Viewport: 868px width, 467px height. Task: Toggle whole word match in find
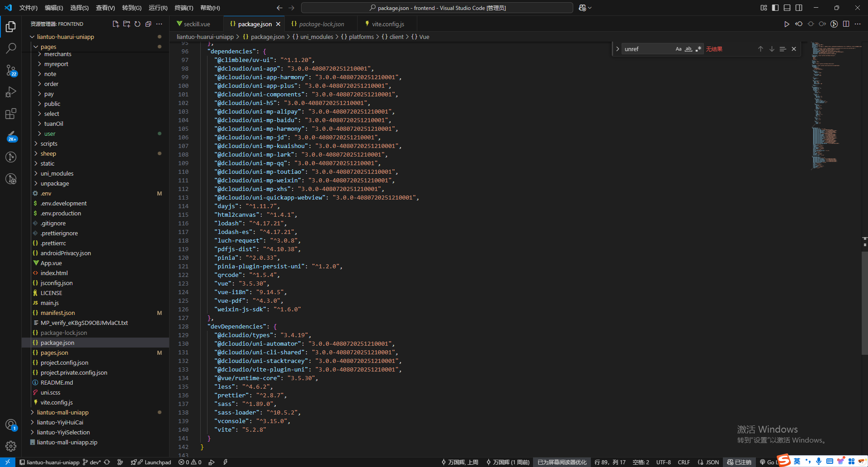click(688, 49)
